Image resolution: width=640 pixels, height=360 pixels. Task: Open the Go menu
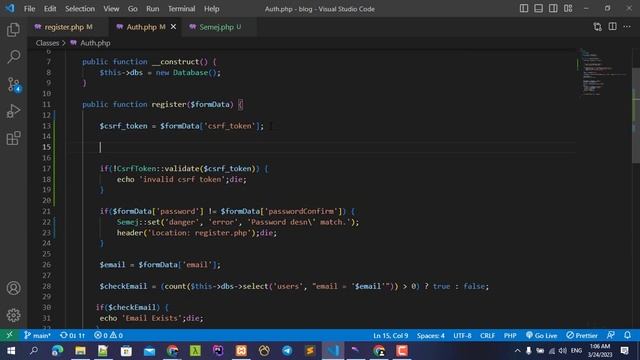point(133,9)
